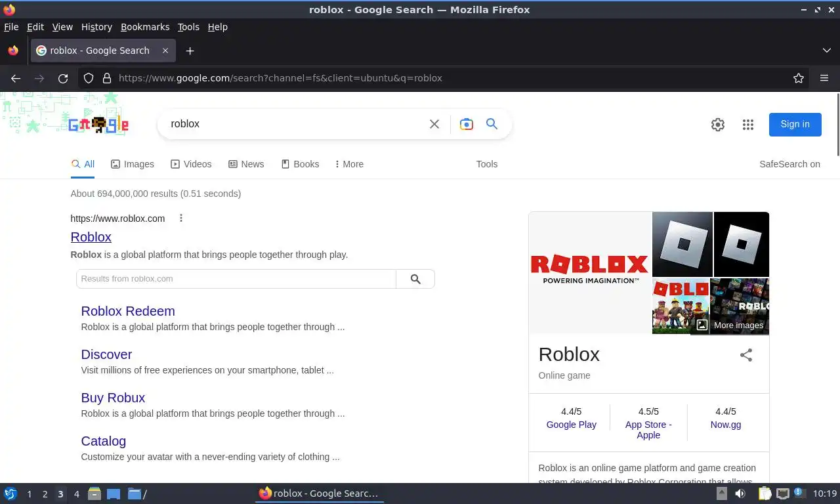Viewport: 840px width, 504px height.
Task: Click the blue magnifier search button
Action: click(x=492, y=123)
